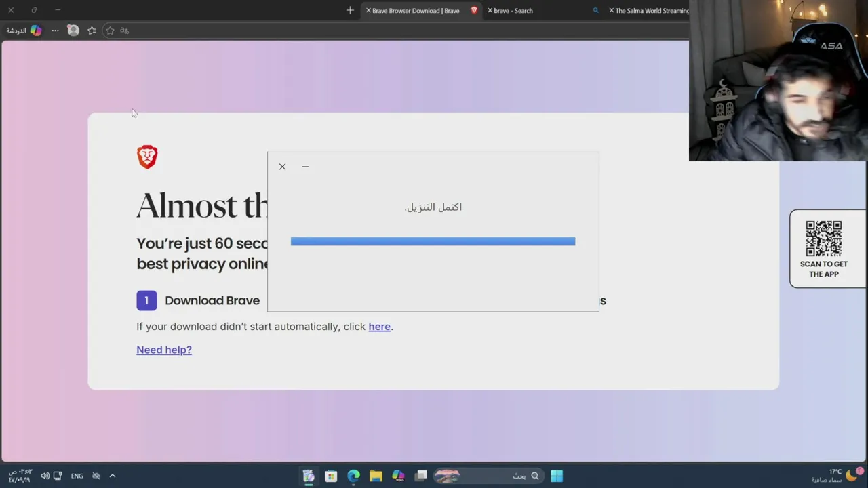Show hidden system tray icons
868x488 pixels.
113,476
